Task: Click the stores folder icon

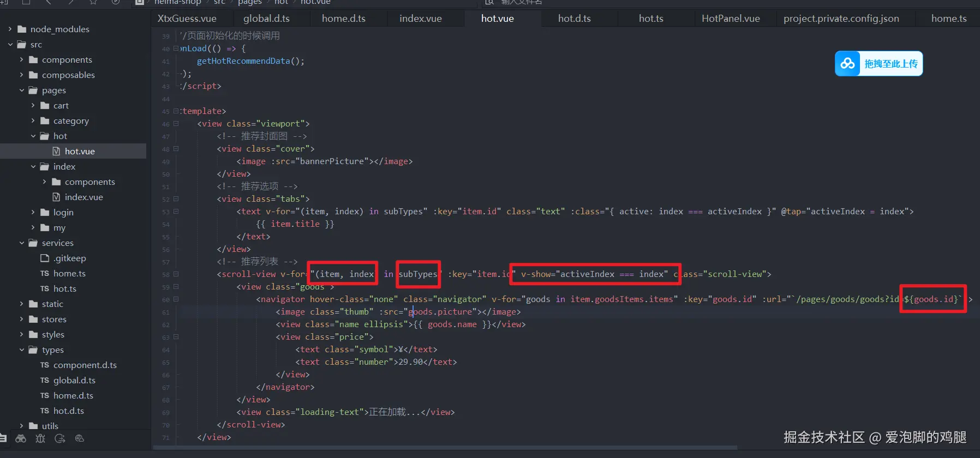Action: click(33, 319)
